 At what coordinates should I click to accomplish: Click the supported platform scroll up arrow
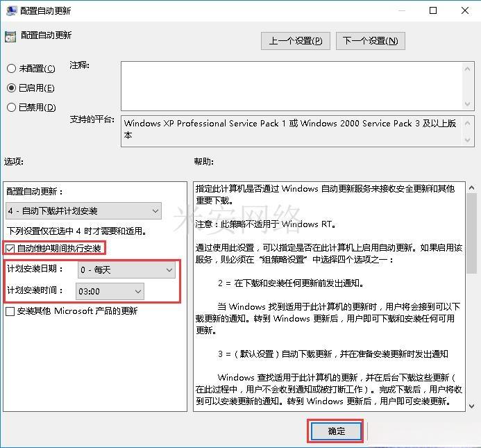point(467,124)
